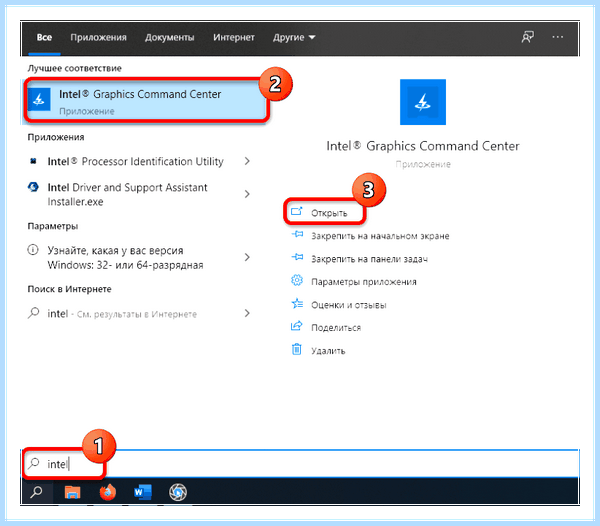Click the Intel Processor Identification Utility icon
The image size is (600, 526).
[33, 161]
